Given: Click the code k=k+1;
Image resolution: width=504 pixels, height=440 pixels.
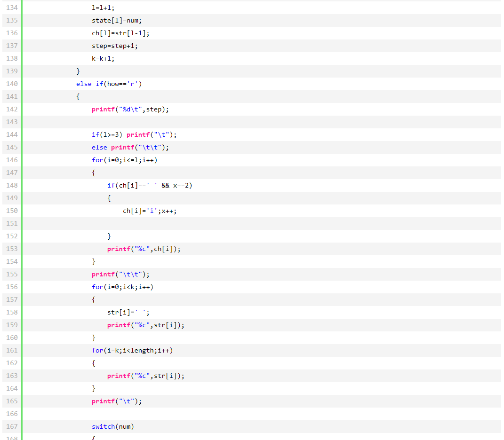Looking at the screenshot, I should tap(103, 58).
